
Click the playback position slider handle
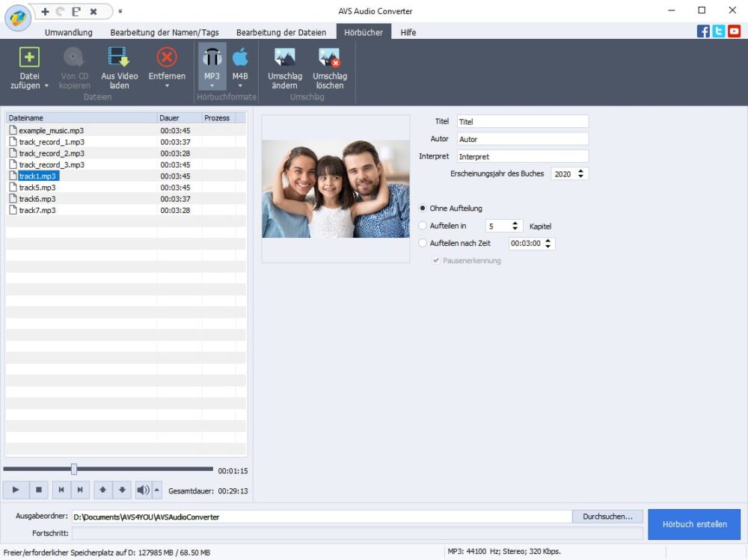click(x=74, y=469)
